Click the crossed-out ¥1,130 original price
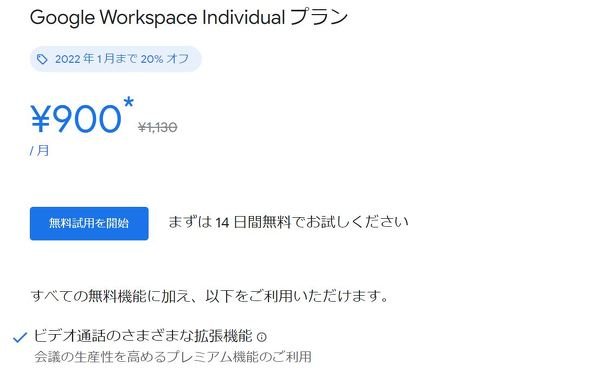Viewport: 590px width, 372px height. pyautogui.click(x=158, y=128)
